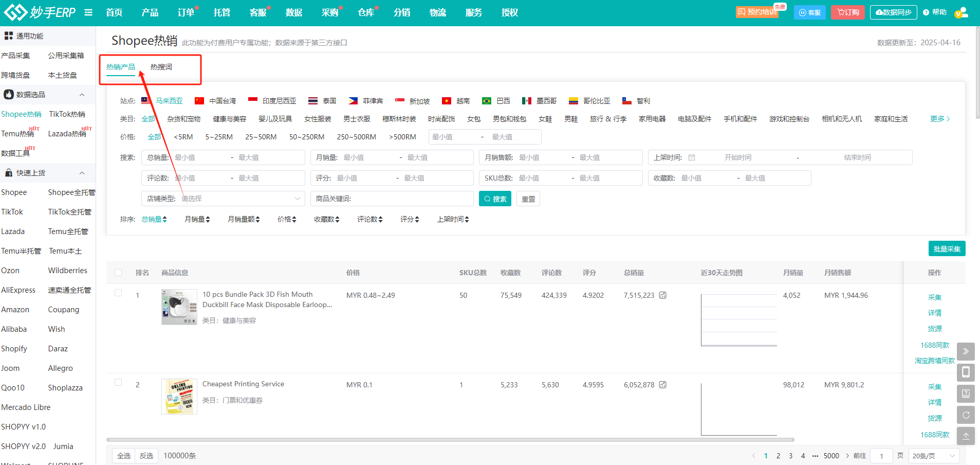Go to next page arrow
This screenshot has width=980, height=465.
pyautogui.click(x=847, y=456)
